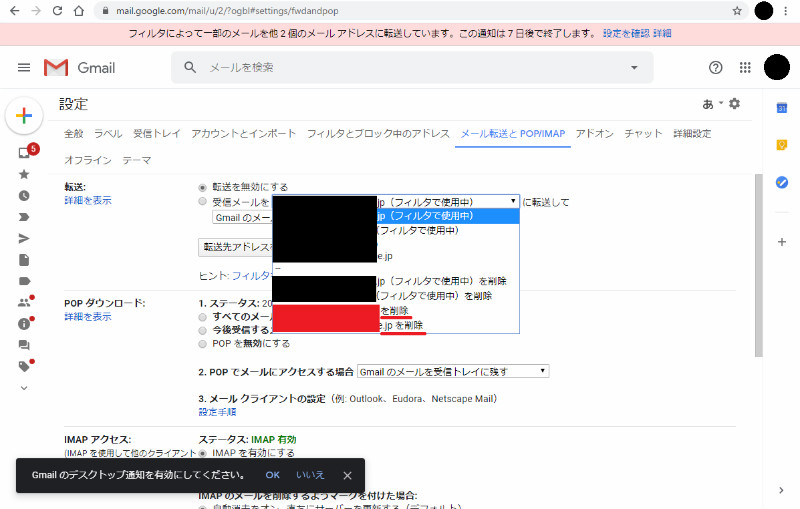The image size is (800, 509).
Task: Open the Chrome three-dot menu
Action: [x=786, y=11]
